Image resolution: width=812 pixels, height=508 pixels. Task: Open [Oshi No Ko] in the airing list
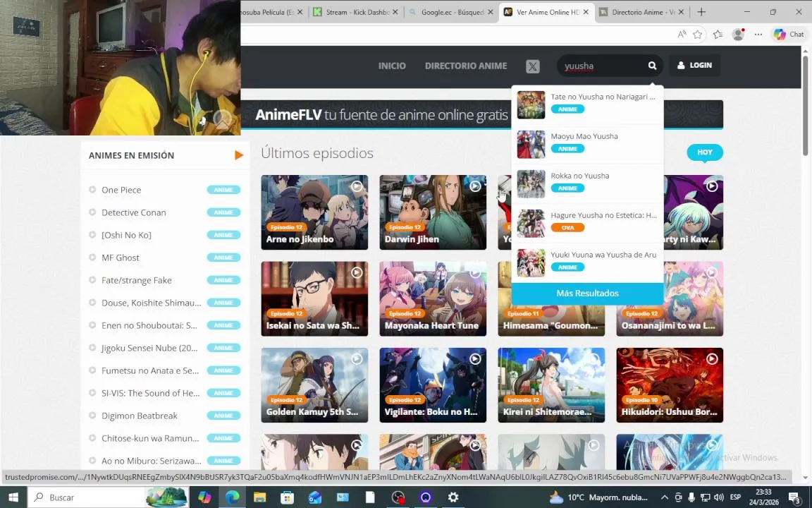(x=126, y=235)
